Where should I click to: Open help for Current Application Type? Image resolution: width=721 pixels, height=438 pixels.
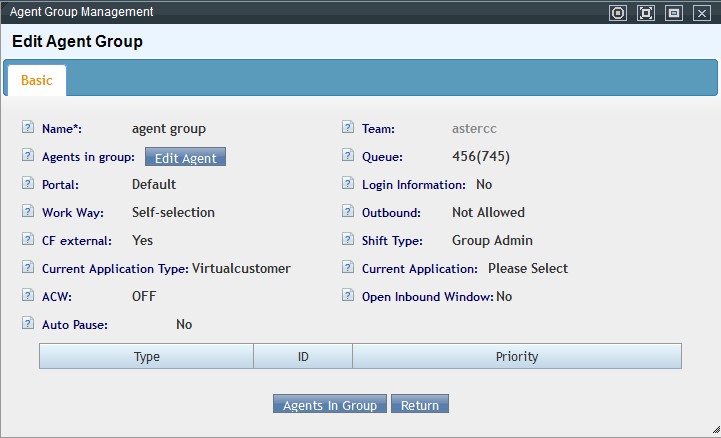coord(28,268)
